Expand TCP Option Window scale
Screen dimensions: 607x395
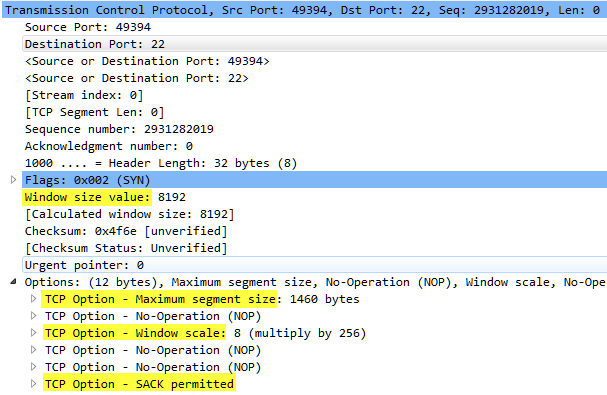(34, 333)
